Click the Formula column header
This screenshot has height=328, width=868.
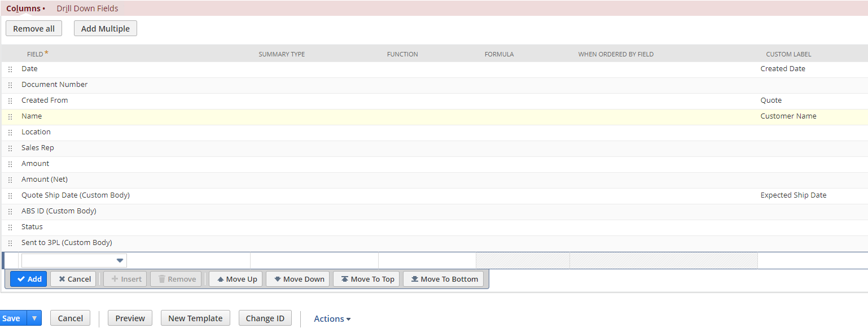pos(499,54)
